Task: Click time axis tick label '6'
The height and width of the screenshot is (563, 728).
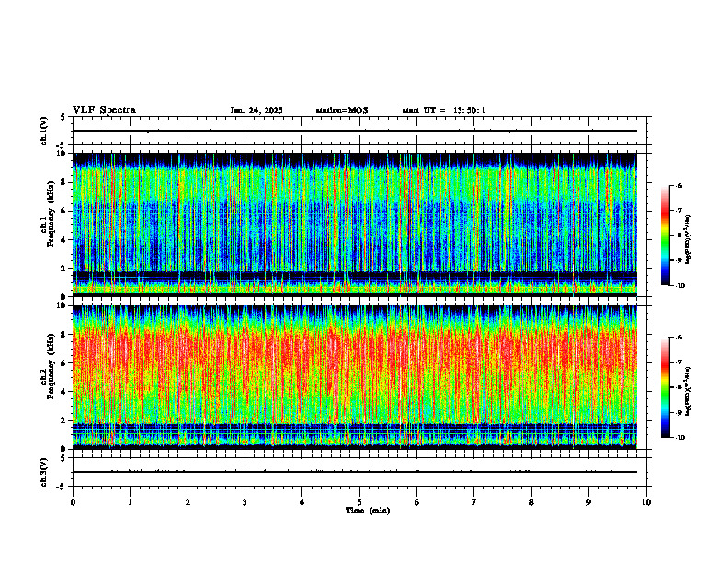Action: coord(417,502)
